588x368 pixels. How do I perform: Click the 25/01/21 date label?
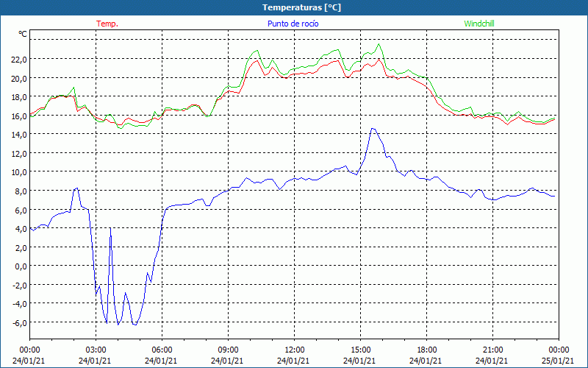(x=558, y=361)
